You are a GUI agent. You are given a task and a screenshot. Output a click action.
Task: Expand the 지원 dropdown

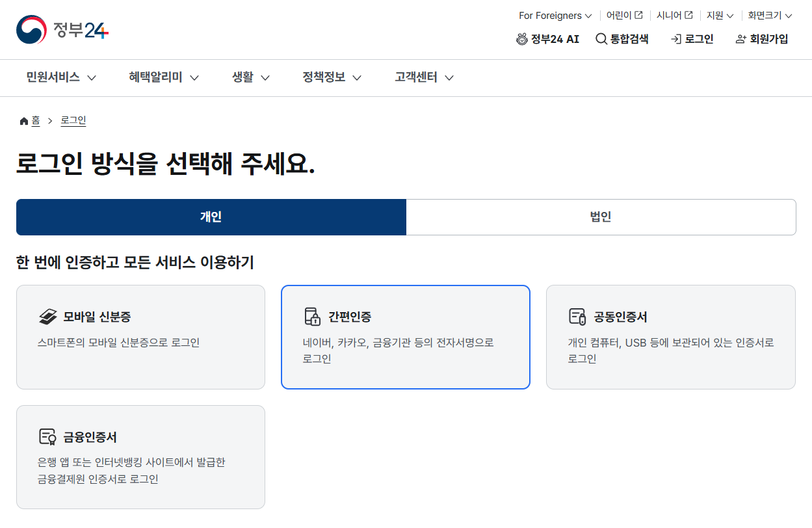point(720,16)
